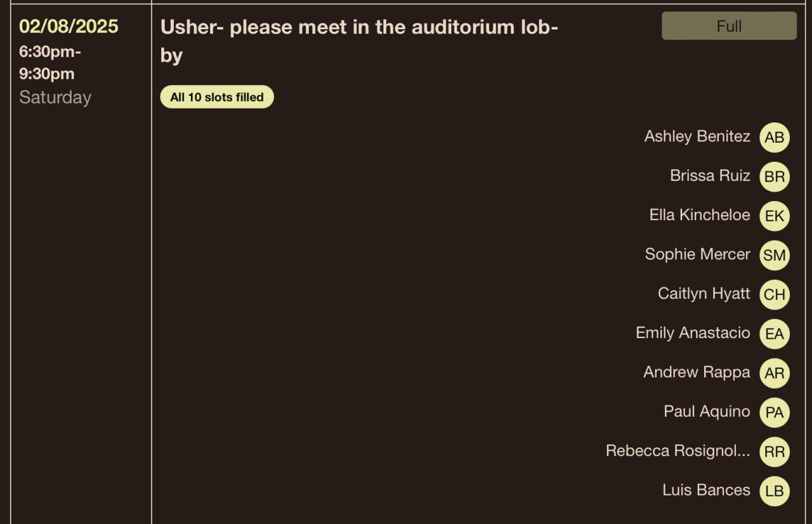Click the CH avatar for Caitlyn Hyatt

point(774,295)
